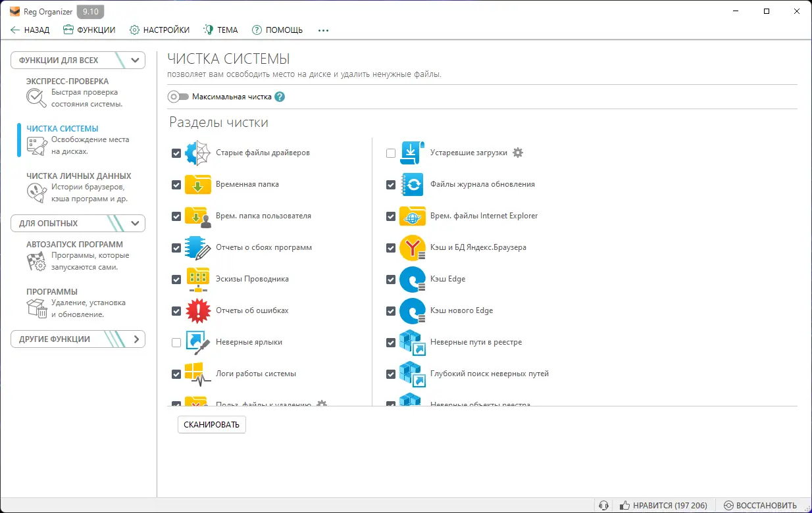Click the Логи работы системы icon
This screenshot has height=513, width=812.
pyautogui.click(x=197, y=374)
